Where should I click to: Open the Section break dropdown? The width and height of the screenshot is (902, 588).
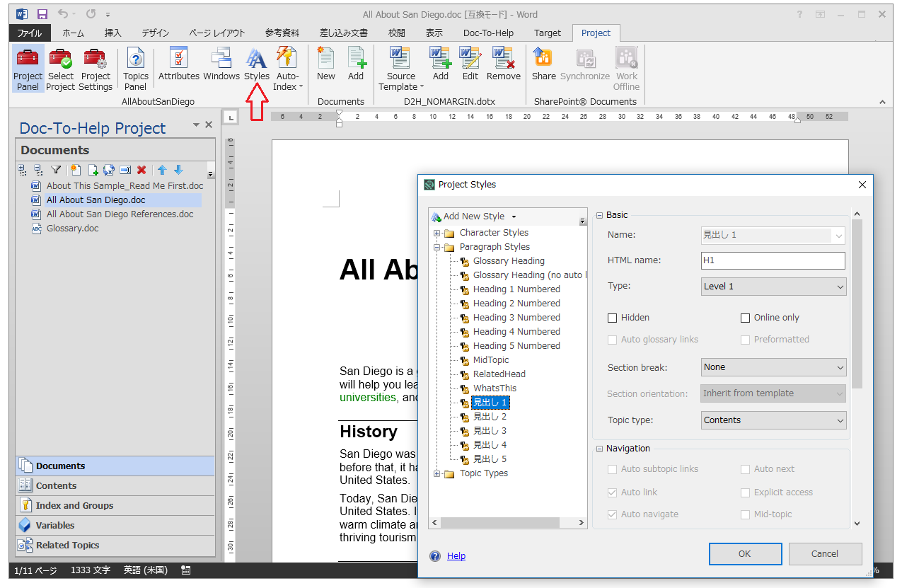pos(773,367)
